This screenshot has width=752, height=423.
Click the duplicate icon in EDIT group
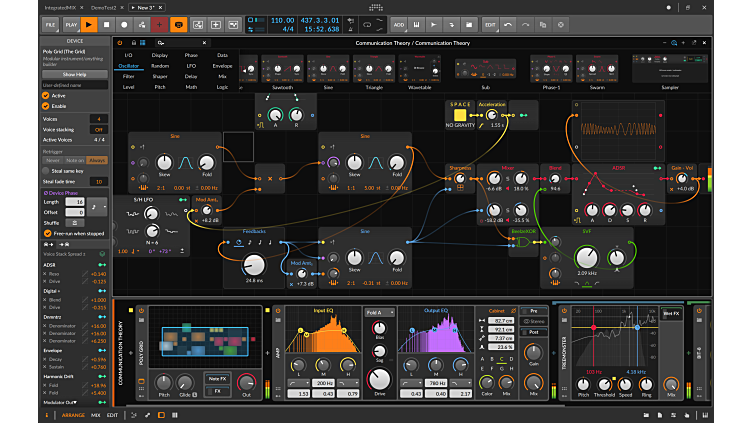543,25
